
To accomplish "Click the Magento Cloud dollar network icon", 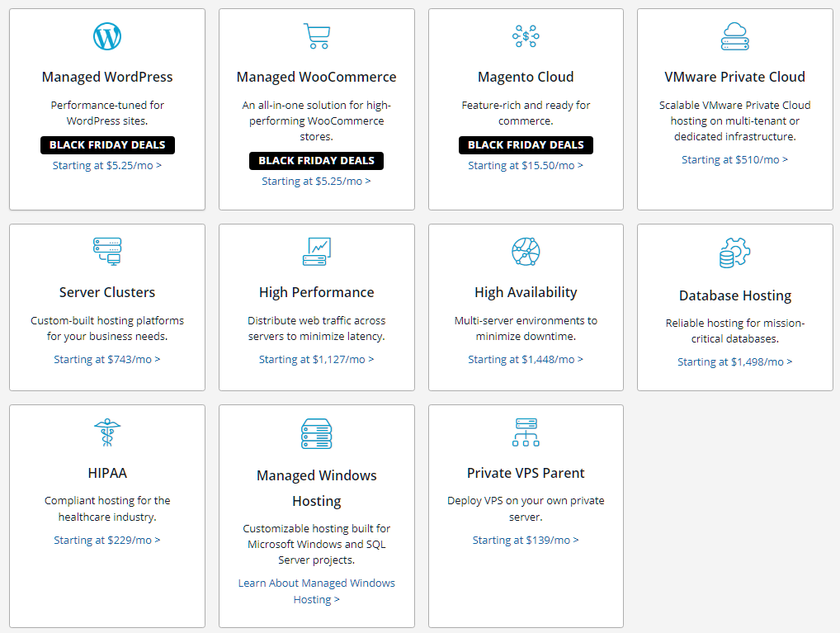I will point(526,36).
